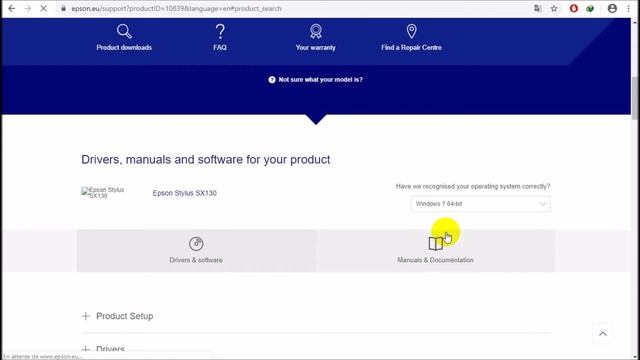Click the FAQ question mark icon

220,31
